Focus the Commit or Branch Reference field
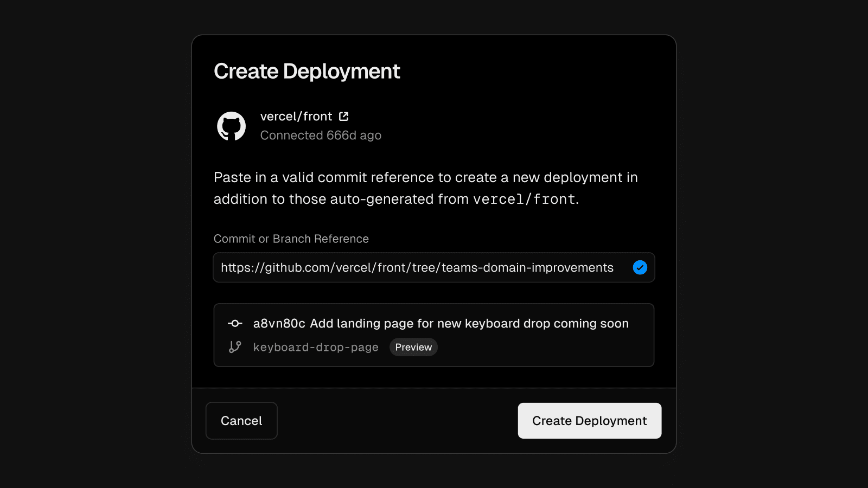This screenshot has height=488, width=868. [434, 267]
